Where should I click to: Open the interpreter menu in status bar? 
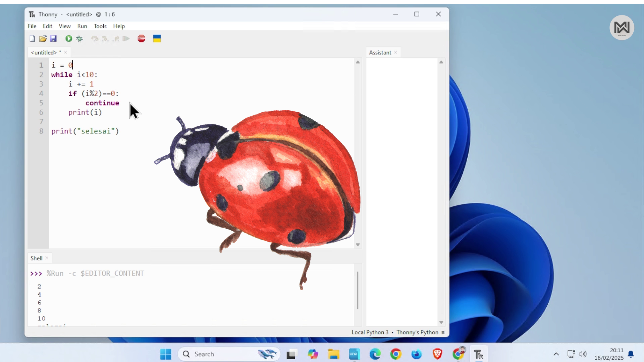tap(443, 332)
